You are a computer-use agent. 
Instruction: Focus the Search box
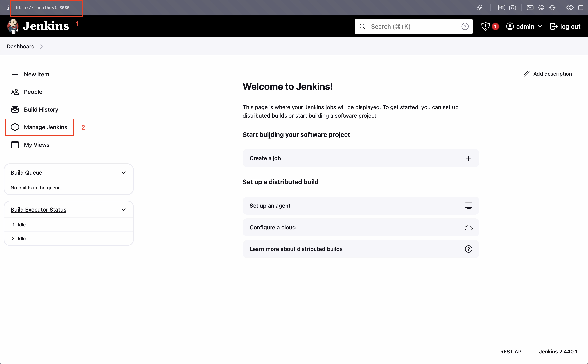click(413, 26)
